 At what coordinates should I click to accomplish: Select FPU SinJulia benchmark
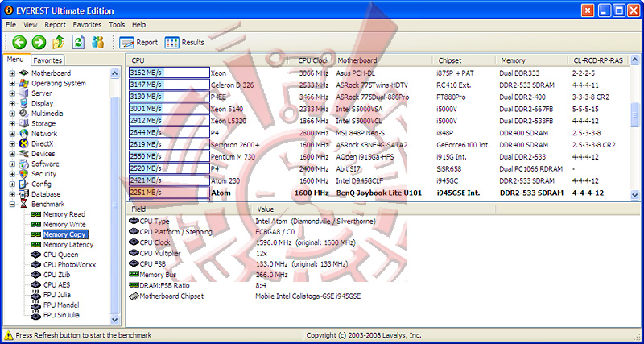pos(61,315)
